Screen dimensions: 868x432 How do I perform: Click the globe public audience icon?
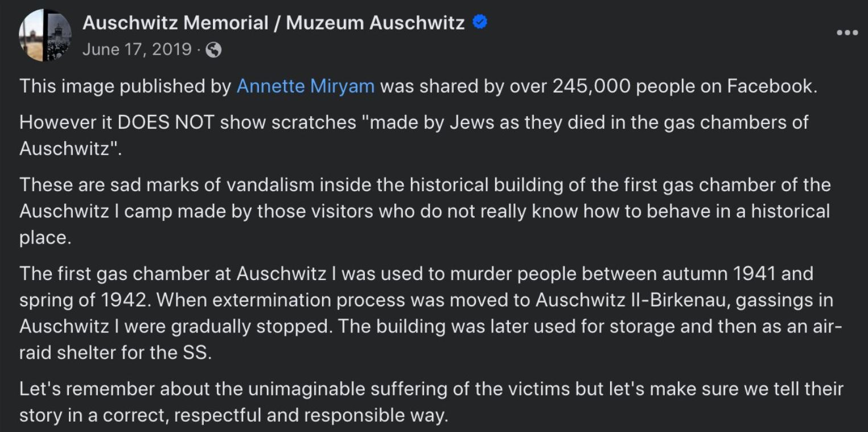click(213, 50)
